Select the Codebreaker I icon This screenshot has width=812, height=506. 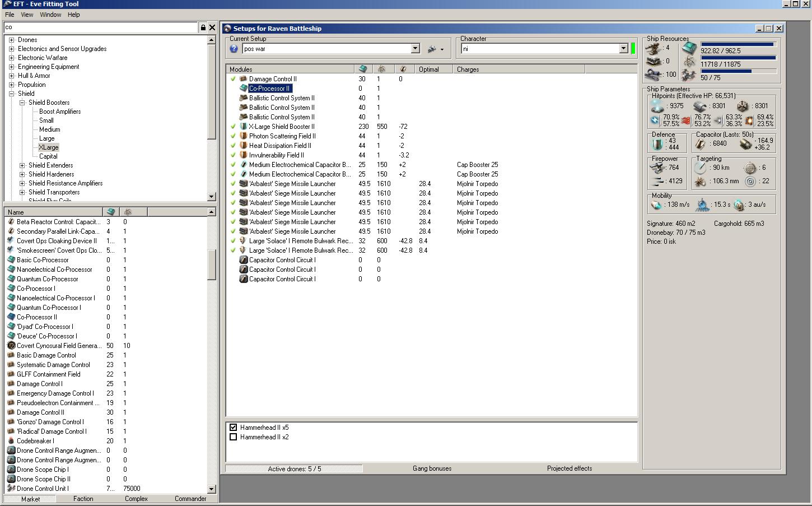[x=11, y=441]
